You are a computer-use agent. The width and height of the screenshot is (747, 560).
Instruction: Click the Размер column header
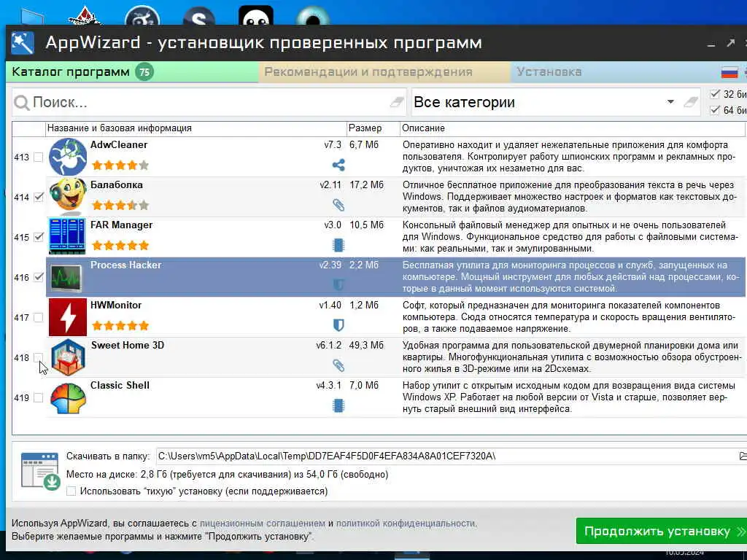[x=373, y=128]
